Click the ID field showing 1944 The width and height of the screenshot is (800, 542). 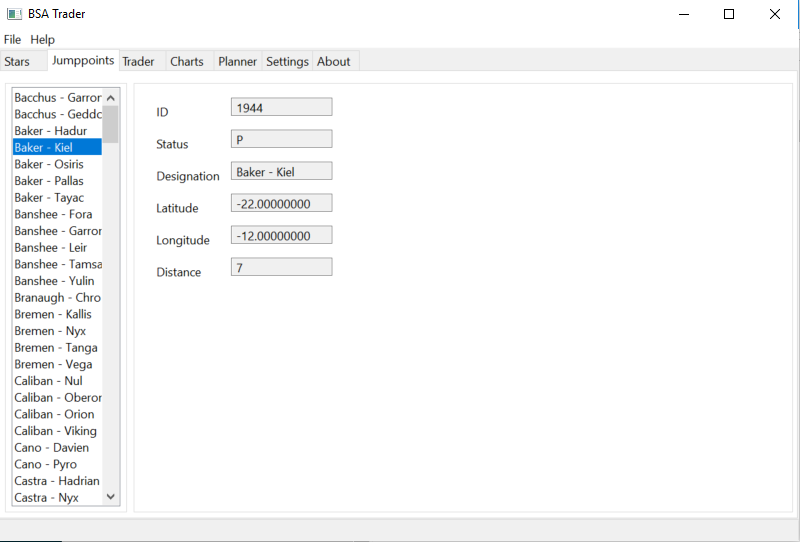point(281,107)
